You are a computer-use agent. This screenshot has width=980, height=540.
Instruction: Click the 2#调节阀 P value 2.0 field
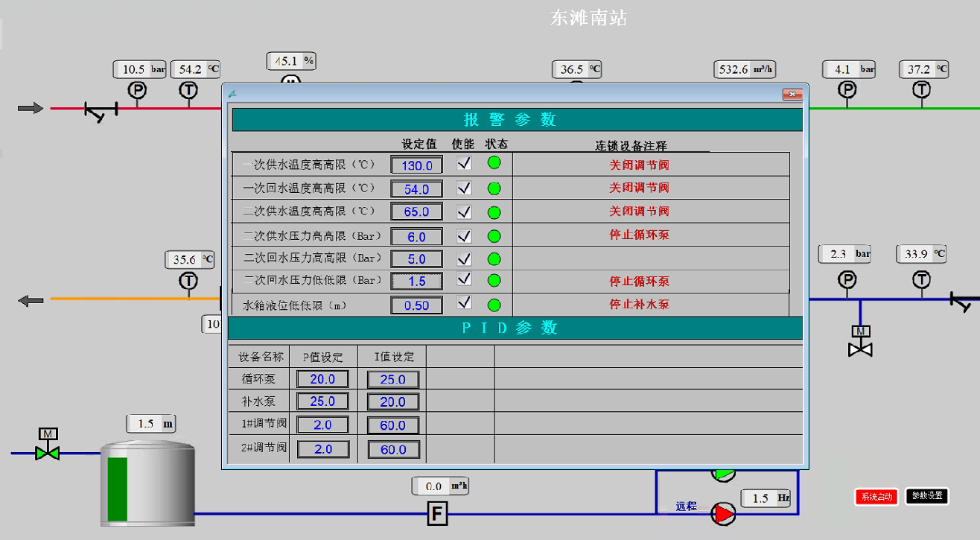point(322,449)
